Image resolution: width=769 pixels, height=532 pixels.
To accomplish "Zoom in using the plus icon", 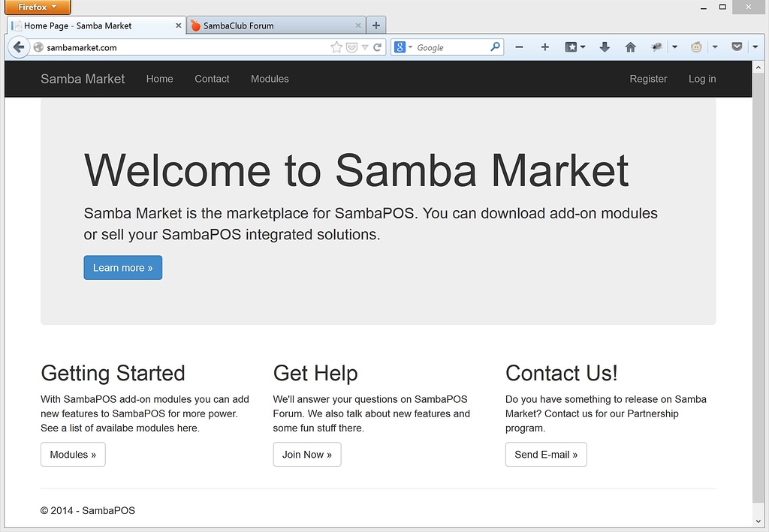I will click(545, 47).
